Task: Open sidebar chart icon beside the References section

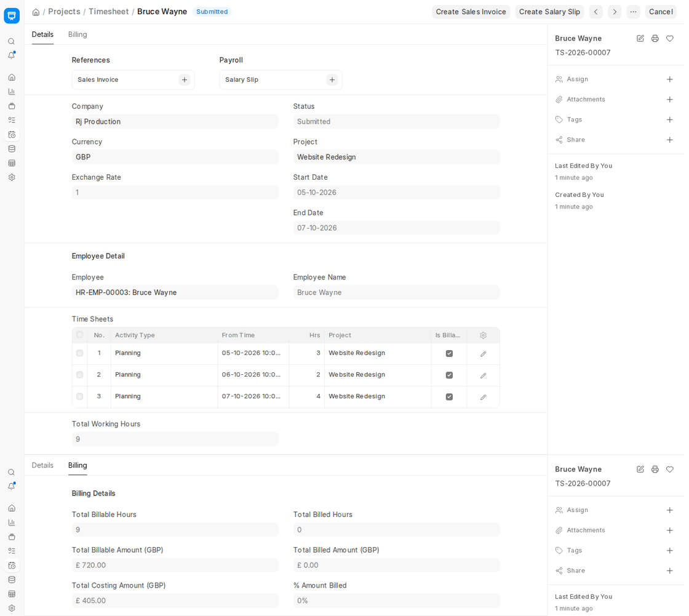Action: pyautogui.click(x=12, y=92)
